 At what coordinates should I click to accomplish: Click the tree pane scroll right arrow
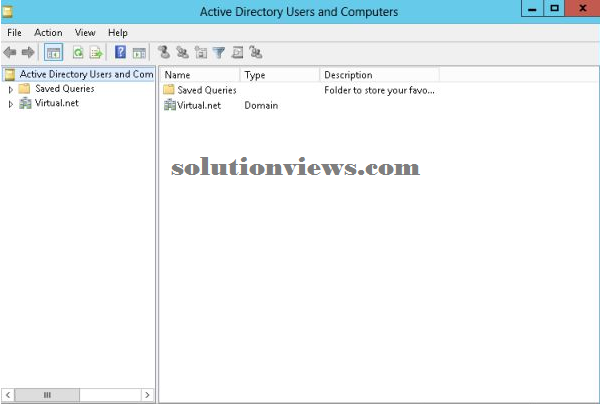147,395
